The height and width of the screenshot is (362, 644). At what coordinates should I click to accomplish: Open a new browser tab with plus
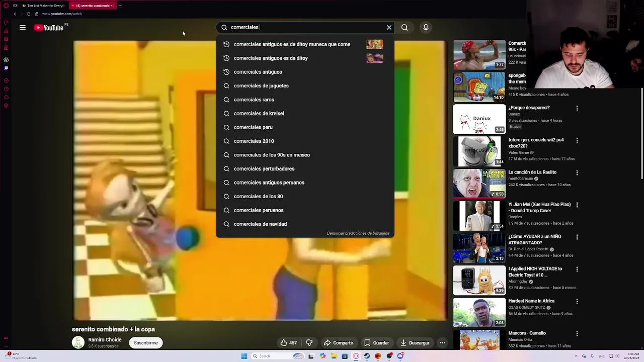(x=120, y=6)
